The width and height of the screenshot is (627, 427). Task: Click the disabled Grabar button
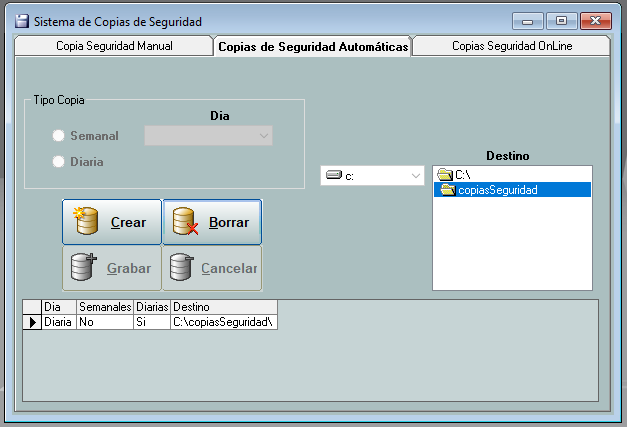click(x=112, y=268)
